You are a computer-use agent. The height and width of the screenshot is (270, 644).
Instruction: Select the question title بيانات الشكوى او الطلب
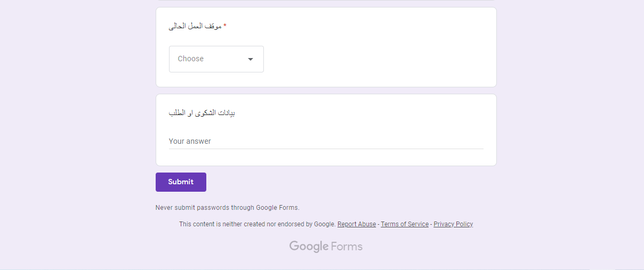pos(202,113)
